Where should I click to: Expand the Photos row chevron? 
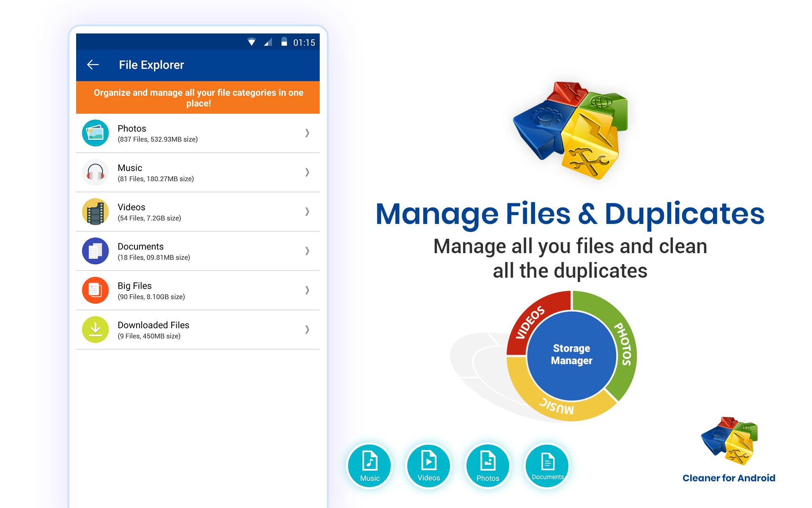pyautogui.click(x=307, y=133)
